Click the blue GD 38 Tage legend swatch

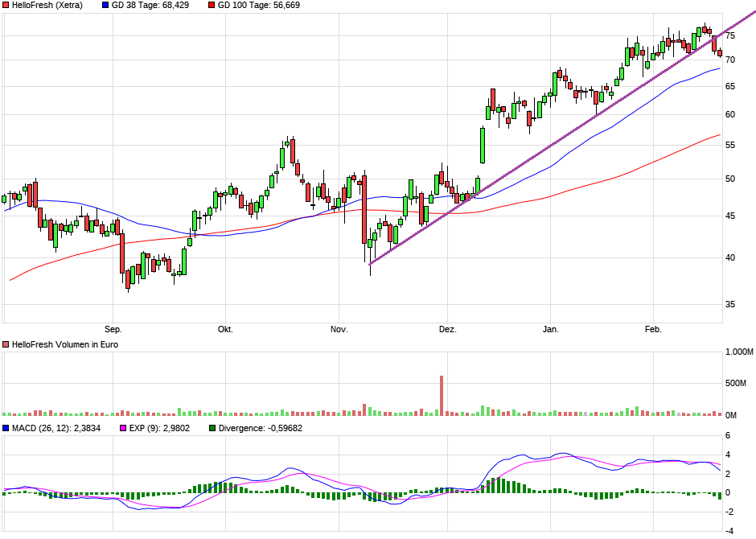(x=105, y=6)
